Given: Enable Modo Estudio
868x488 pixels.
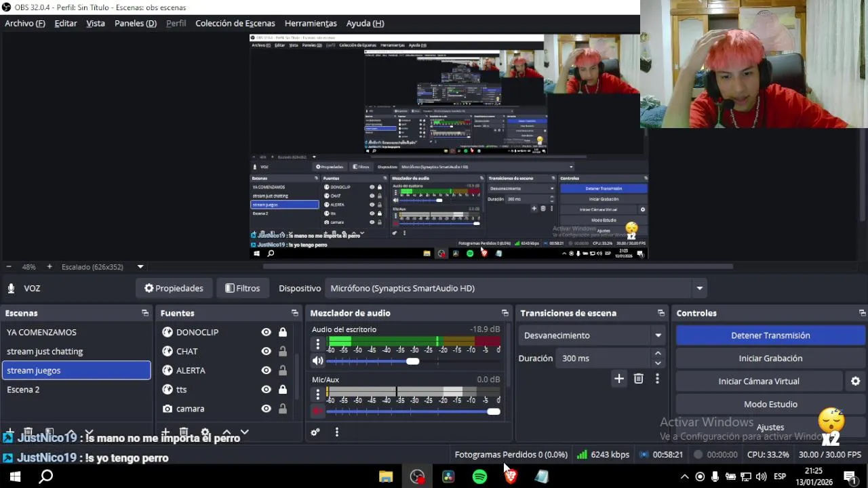Looking at the screenshot, I should [x=770, y=405].
